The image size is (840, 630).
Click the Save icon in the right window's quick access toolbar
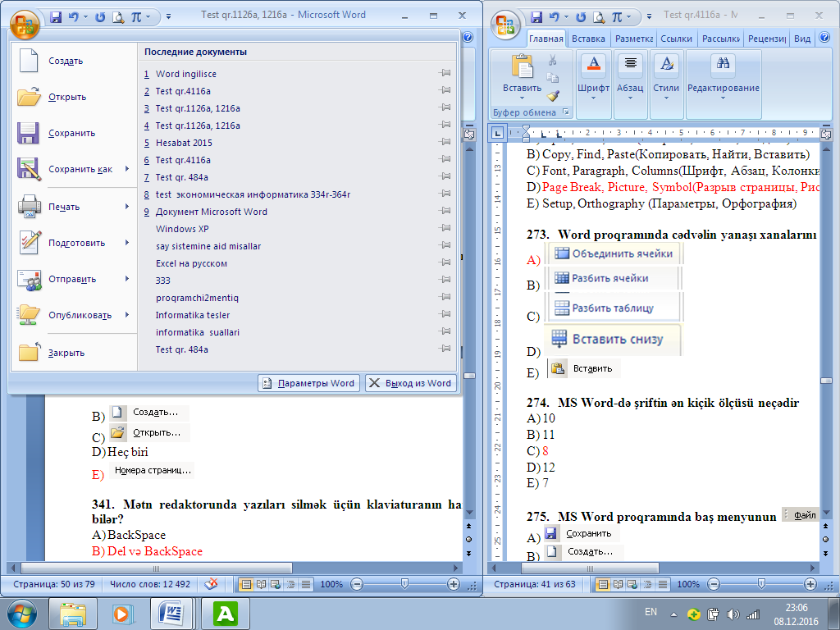click(536, 17)
